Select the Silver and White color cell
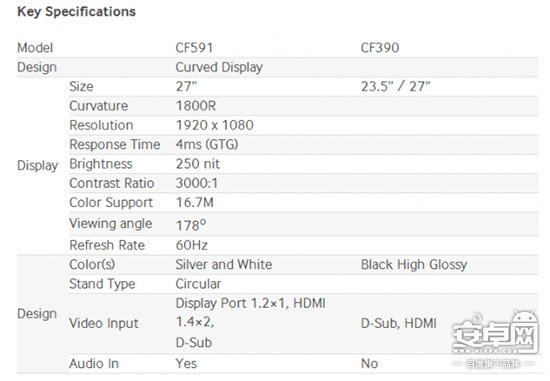Image resolution: width=550 pixels, height=381 pixels. (224, 264)
